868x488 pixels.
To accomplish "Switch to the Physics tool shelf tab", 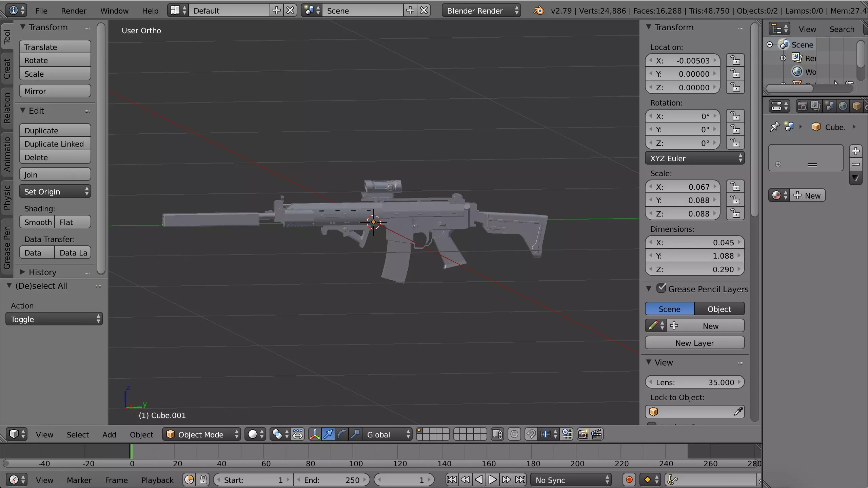I will click(x=7, y=198).
